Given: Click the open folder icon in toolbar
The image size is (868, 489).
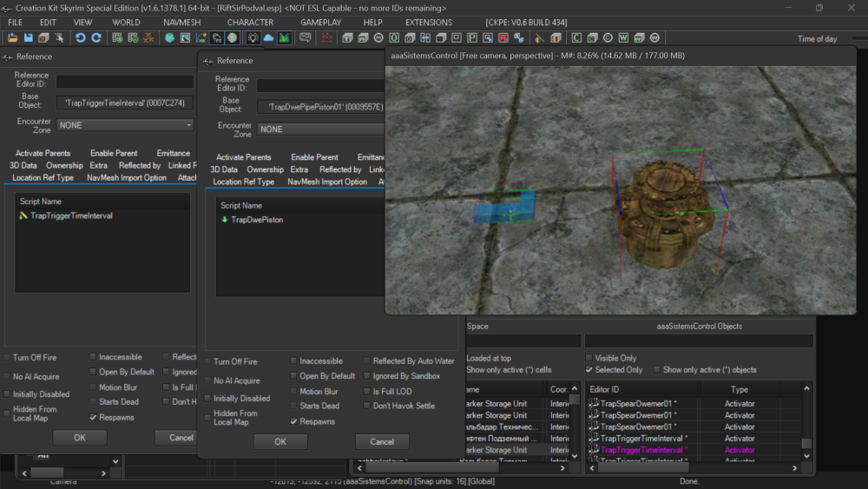Looking at the screenshot, I should pos(12,37).
